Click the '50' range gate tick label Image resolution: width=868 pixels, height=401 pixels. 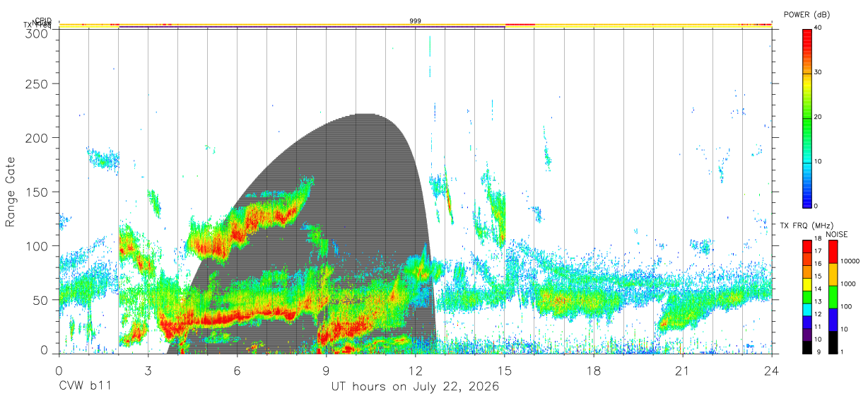[42, 300]
